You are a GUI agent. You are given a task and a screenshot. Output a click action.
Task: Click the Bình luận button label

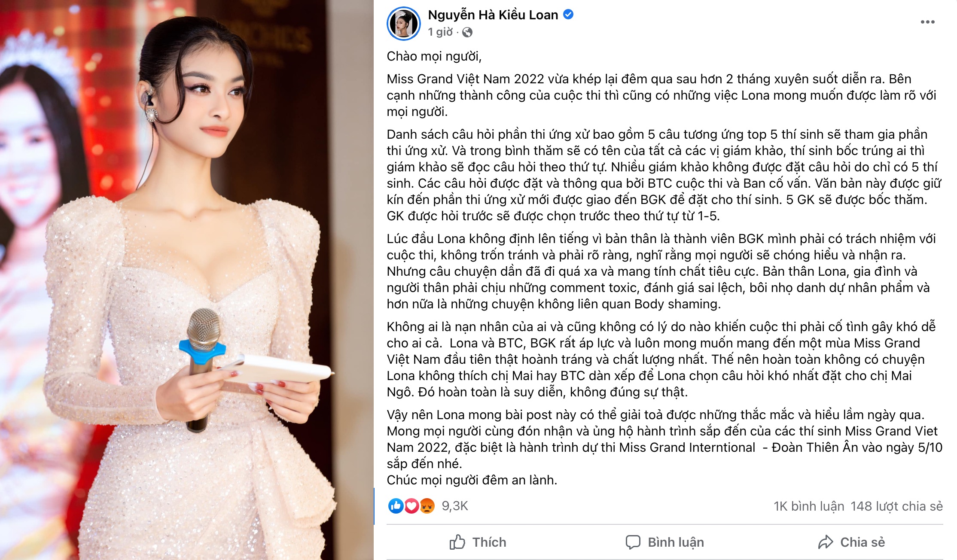[x=676, y=542]
